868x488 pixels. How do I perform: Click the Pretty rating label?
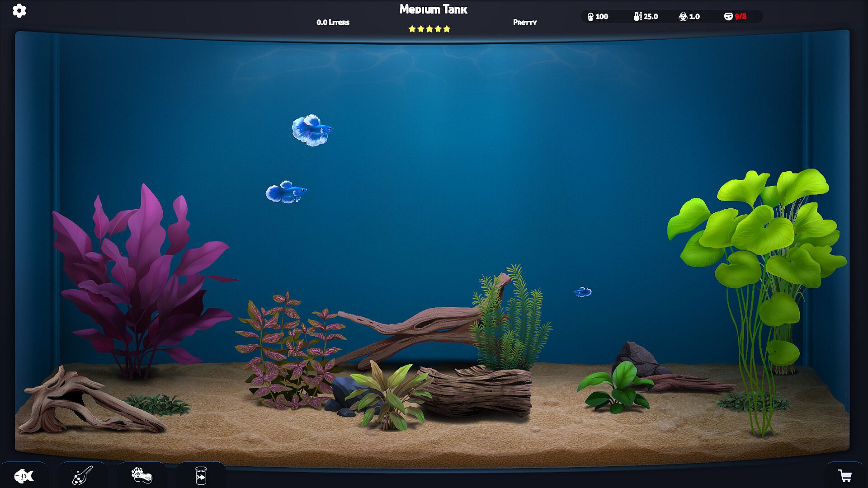524,22
